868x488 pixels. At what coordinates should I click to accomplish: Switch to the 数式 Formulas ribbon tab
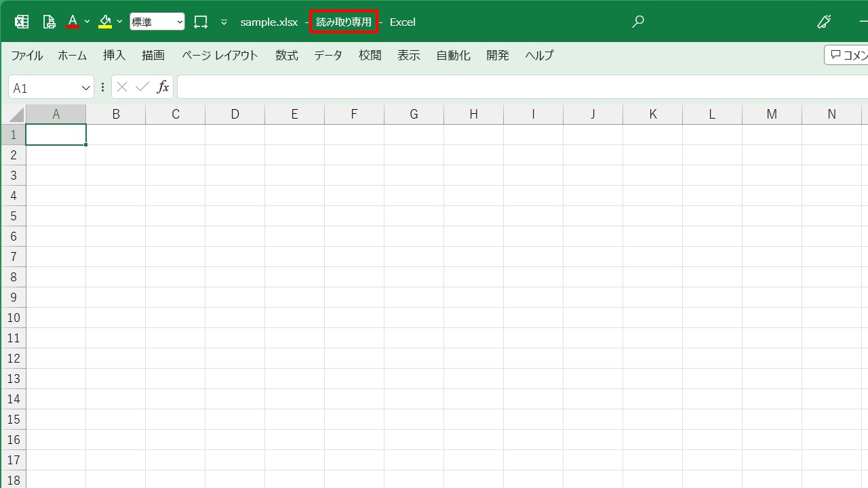point(286,55)
